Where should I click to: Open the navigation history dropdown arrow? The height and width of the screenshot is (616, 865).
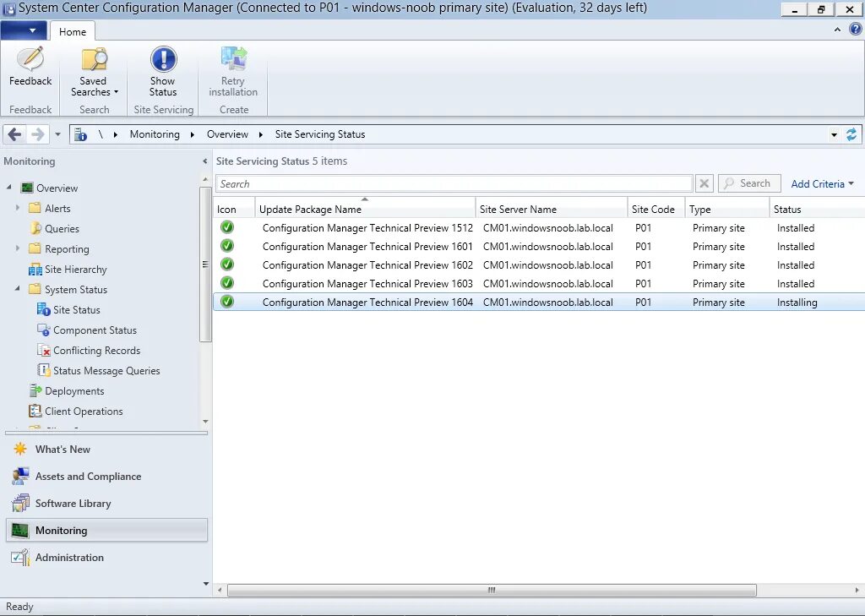click(57, 134)
